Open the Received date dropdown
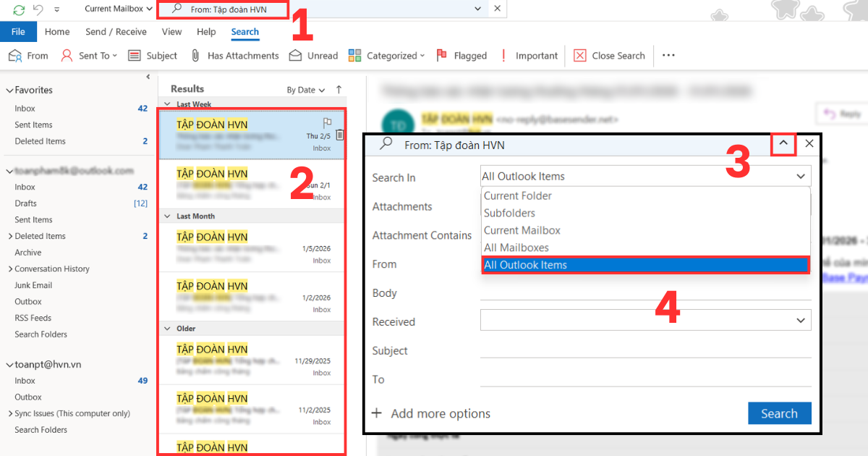This screenshot has width=868, height=456. 800,320
